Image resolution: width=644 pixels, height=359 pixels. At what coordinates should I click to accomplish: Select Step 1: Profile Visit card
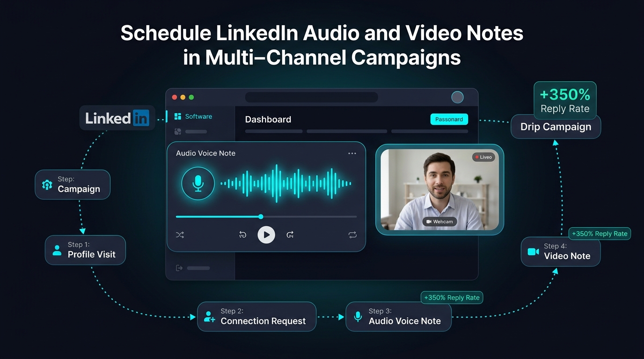tap(85, 250)
